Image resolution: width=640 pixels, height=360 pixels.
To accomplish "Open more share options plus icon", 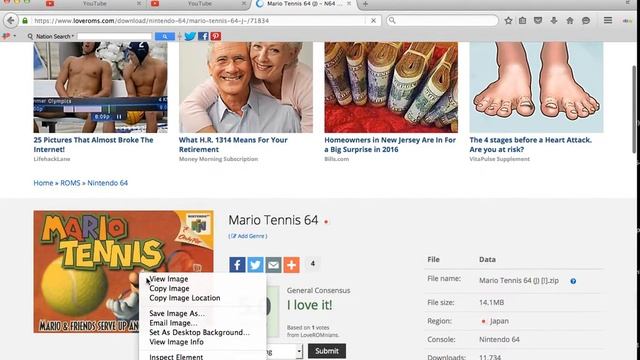I will coord(291,265).
